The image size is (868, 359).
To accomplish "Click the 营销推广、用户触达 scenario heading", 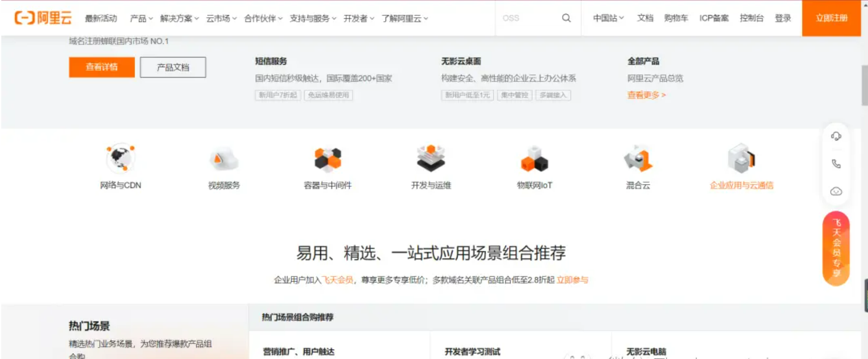I will click(299, 352).
